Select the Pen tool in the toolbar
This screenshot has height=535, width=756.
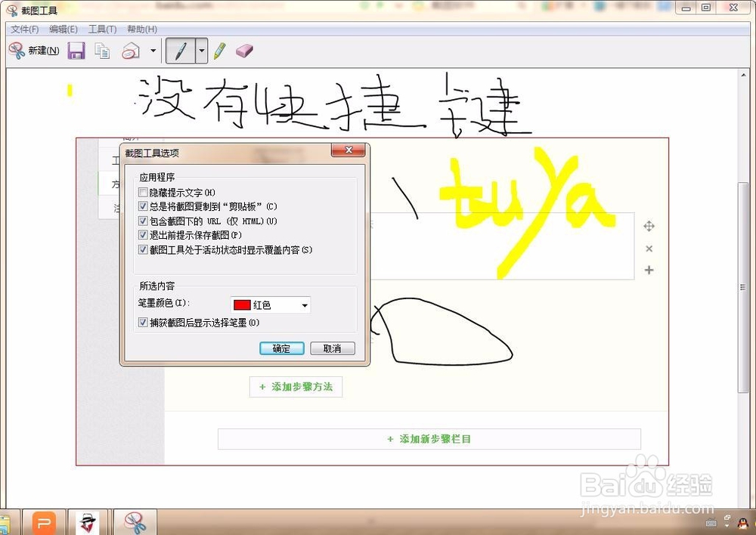pyautogui.click(x=180, y=51)
